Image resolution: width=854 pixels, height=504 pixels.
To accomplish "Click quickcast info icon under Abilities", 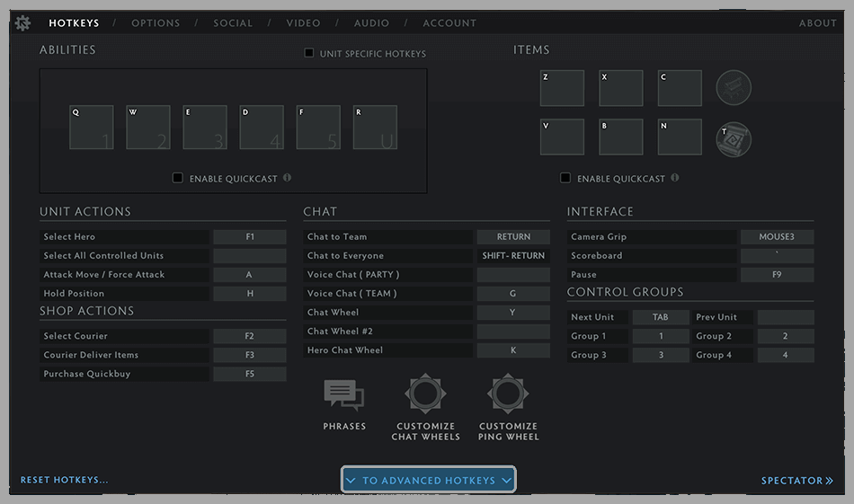I will [x=287, y=178].
